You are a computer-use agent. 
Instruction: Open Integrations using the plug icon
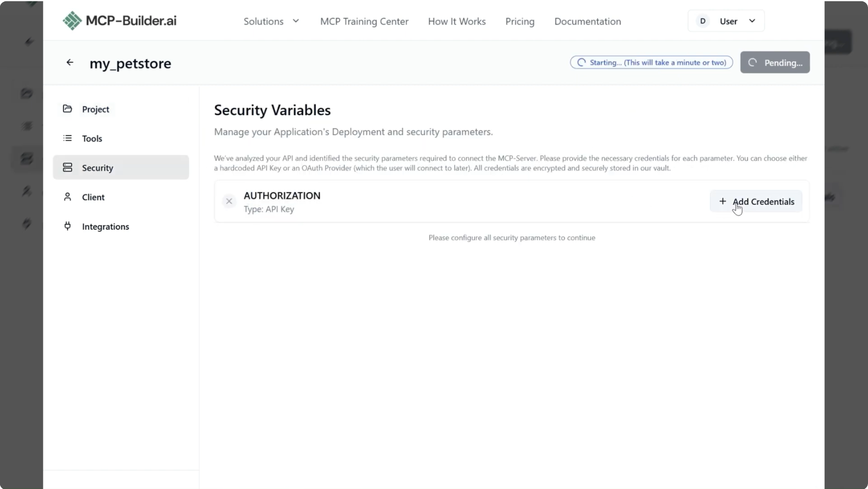coord(67,226)
